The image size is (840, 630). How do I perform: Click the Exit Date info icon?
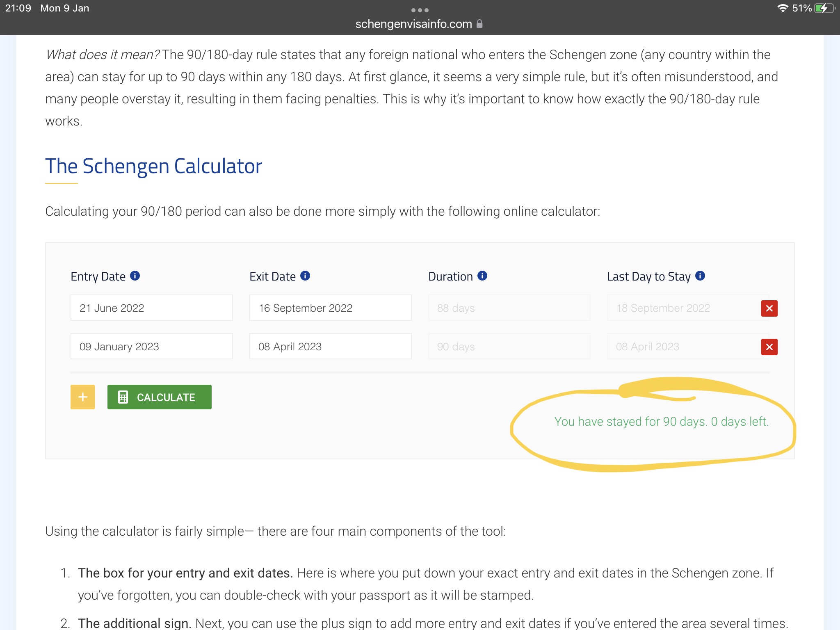click(x=305, y=276)
